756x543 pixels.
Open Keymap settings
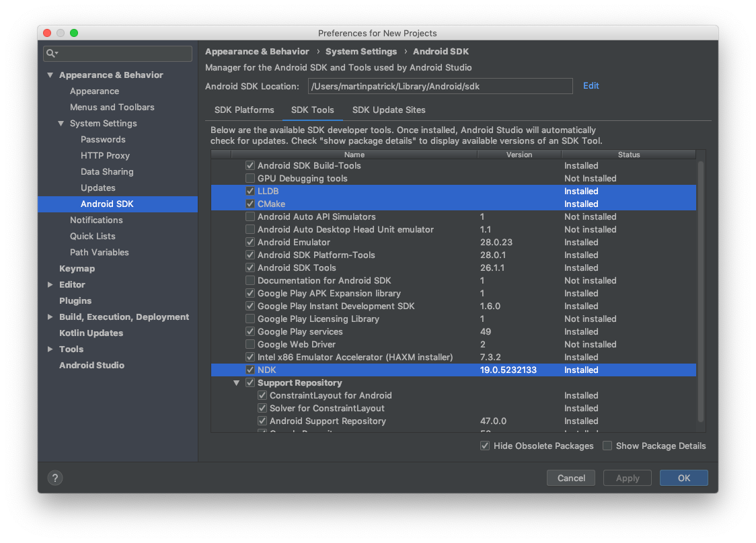(x=77, y=268)
